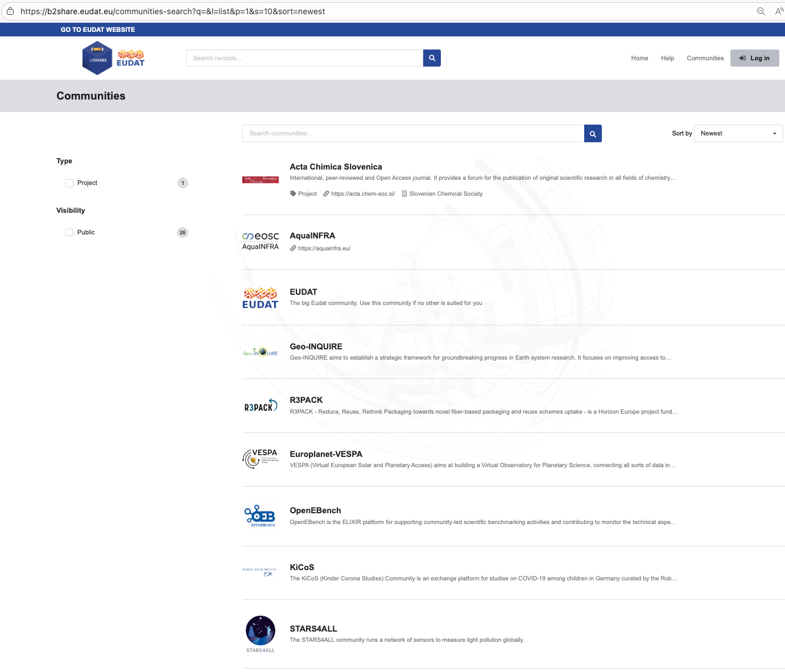Click the VESPA logo thumbnail
This screenshot has width=785, height=672.
pyautogui.click(x=261, y=459)
